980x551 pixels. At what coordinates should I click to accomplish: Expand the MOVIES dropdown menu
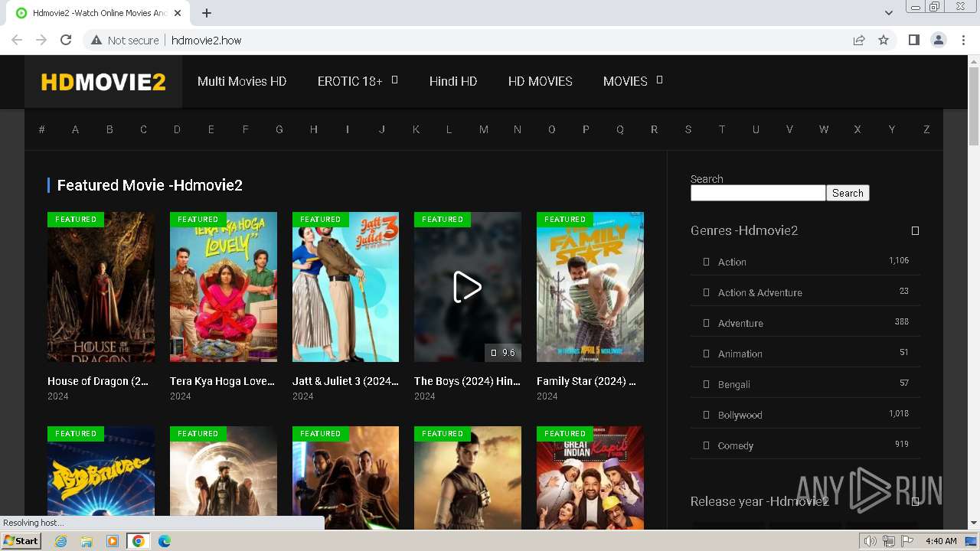coord(632,81)
